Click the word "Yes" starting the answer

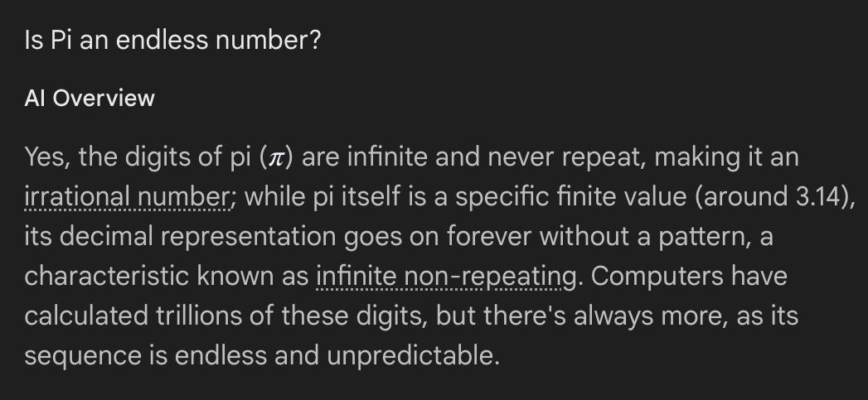(x=46, y=157)
